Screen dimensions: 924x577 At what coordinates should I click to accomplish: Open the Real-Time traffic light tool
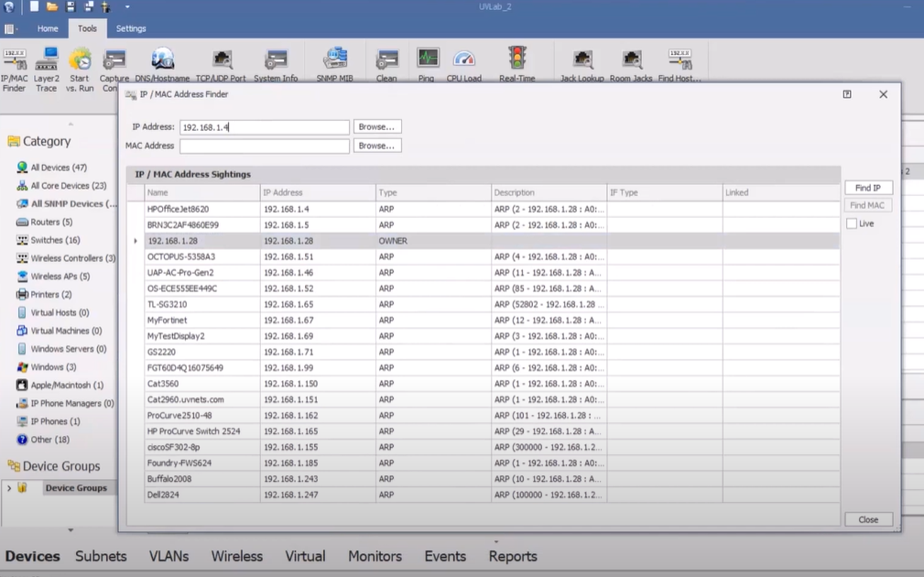[517, 65]
